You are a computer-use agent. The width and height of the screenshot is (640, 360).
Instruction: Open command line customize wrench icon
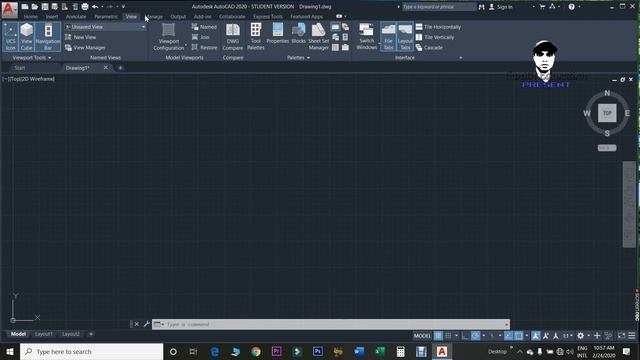pyautogui.click(x=147, y=324)
